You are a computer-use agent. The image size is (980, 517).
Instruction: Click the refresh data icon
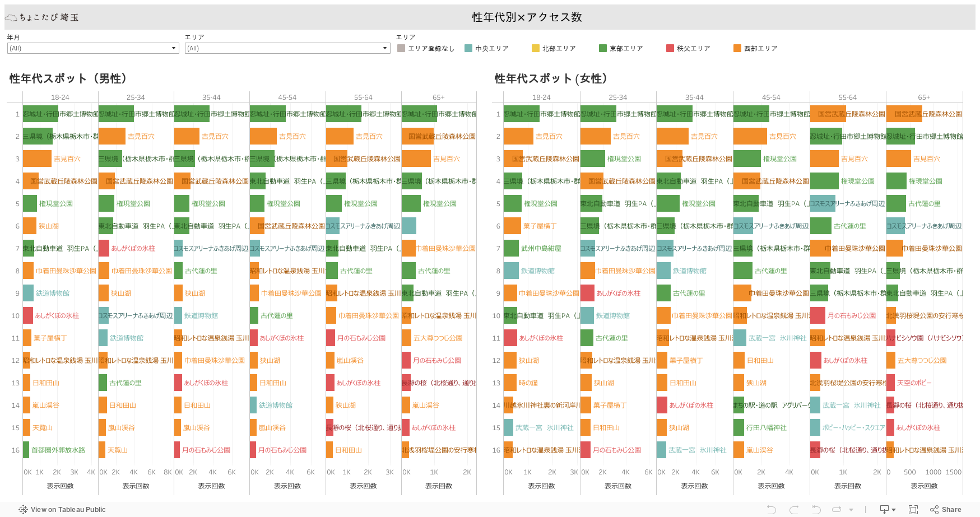[x=837, y=509]
